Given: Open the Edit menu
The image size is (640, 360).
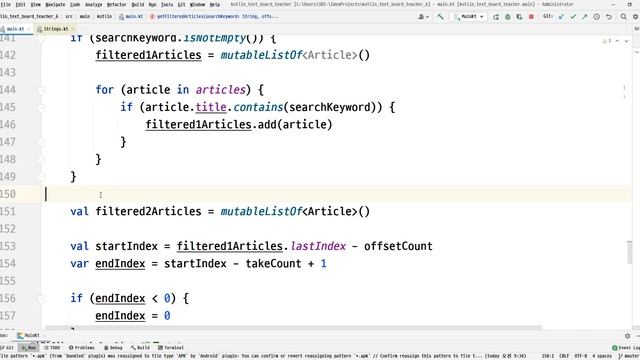Looking at the screenshot, I should coord(20,4).
